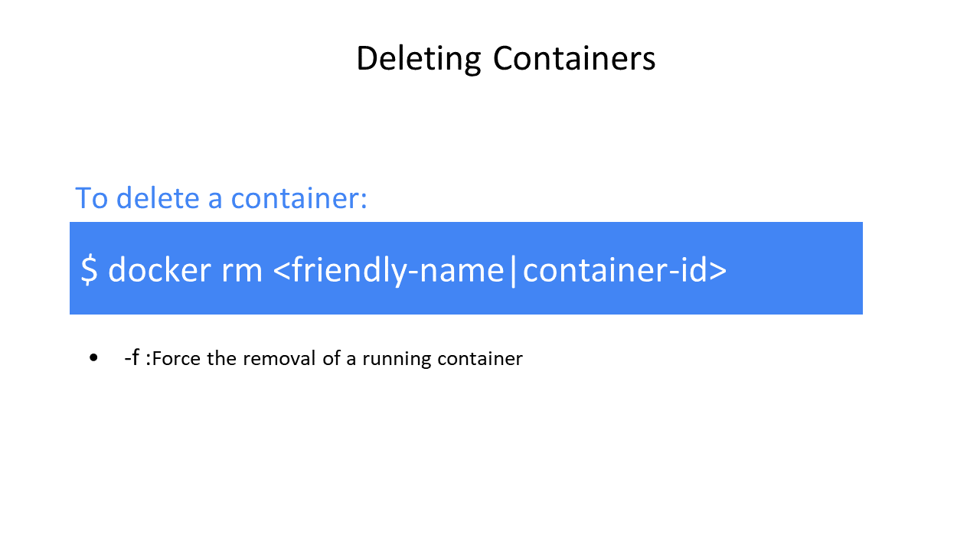This screenshot has height=551, width=980.
Task: Select the word Deleting in title
Action: tap(418, 60)
